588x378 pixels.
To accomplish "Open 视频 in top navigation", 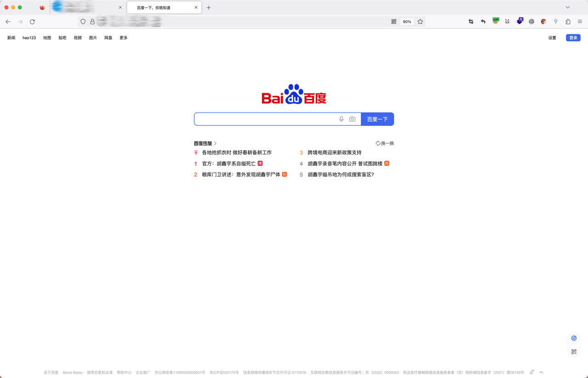I will (78, 38).
